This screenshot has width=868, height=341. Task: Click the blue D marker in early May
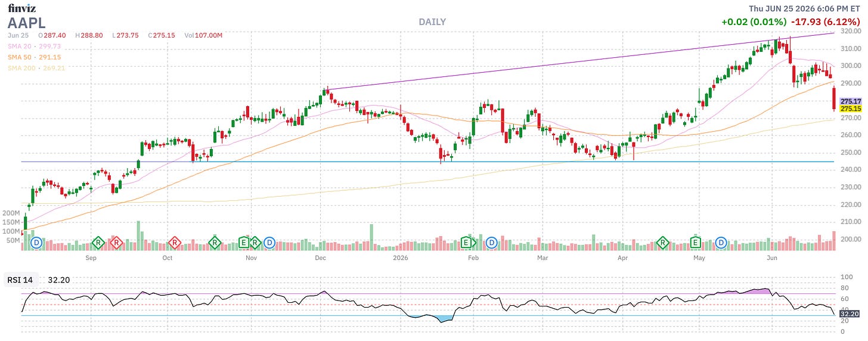tap(721, 243)
